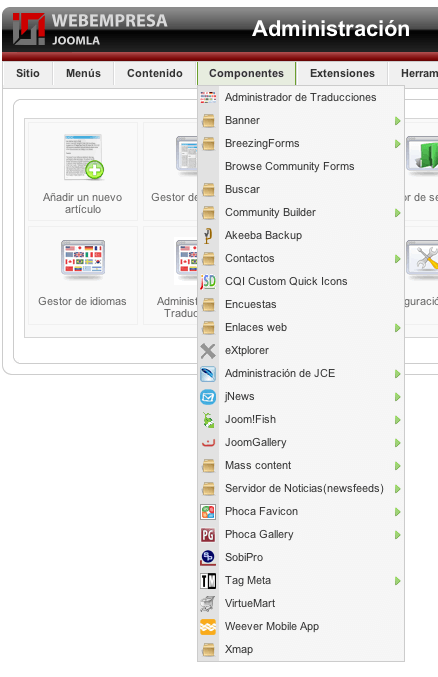Select the Akeeba Backup entry

coord(301,235)
